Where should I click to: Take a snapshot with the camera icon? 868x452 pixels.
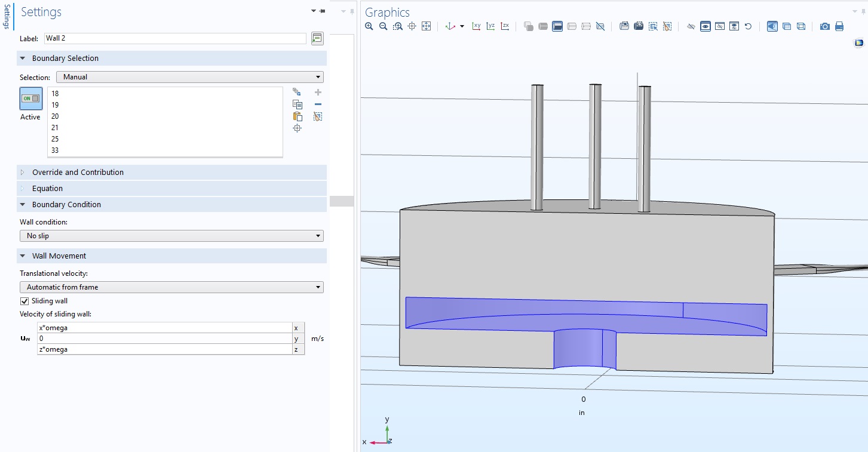[824, 26]
